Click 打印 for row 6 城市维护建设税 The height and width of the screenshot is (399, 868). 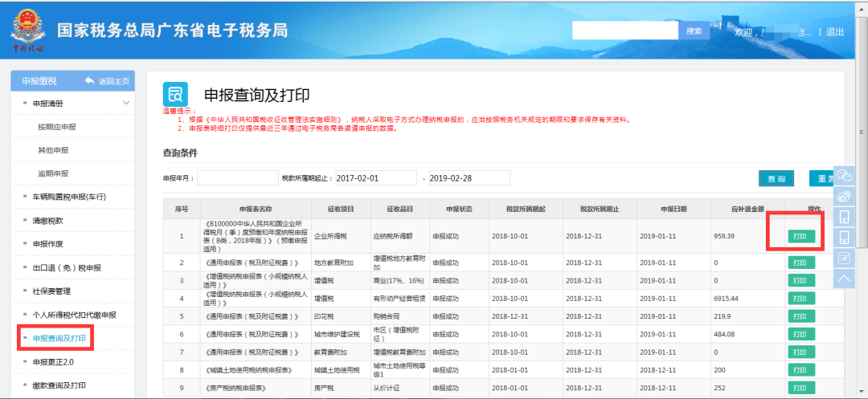[x=801, y=334]
